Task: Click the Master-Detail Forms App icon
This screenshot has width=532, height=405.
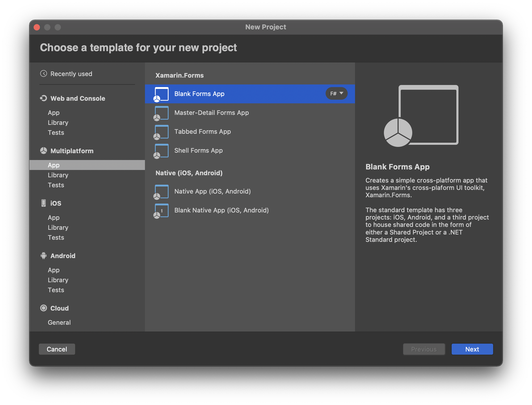Action: pyautogui.click(x=161, y=113)
